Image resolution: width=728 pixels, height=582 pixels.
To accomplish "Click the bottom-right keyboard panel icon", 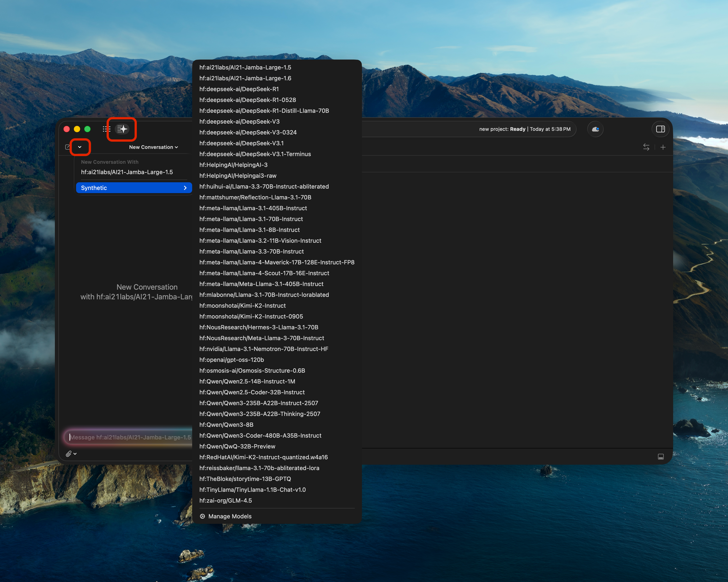I will (x=661, y=457).
